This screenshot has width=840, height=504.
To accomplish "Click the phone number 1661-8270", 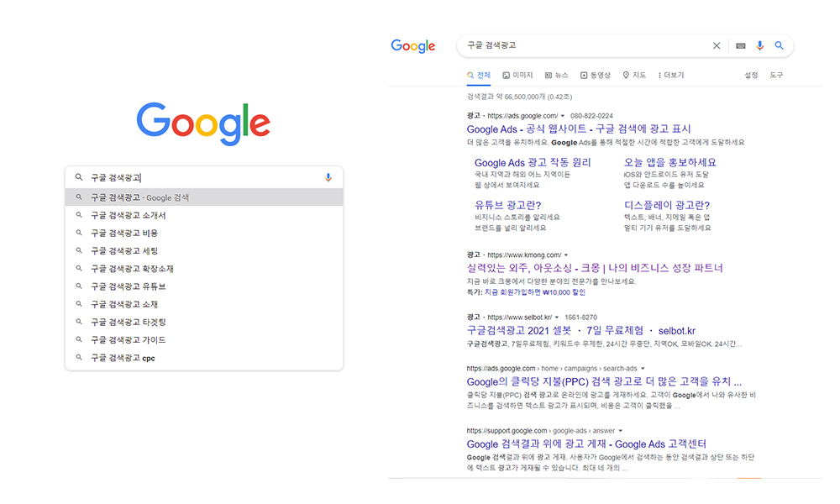I will [580, 318].
